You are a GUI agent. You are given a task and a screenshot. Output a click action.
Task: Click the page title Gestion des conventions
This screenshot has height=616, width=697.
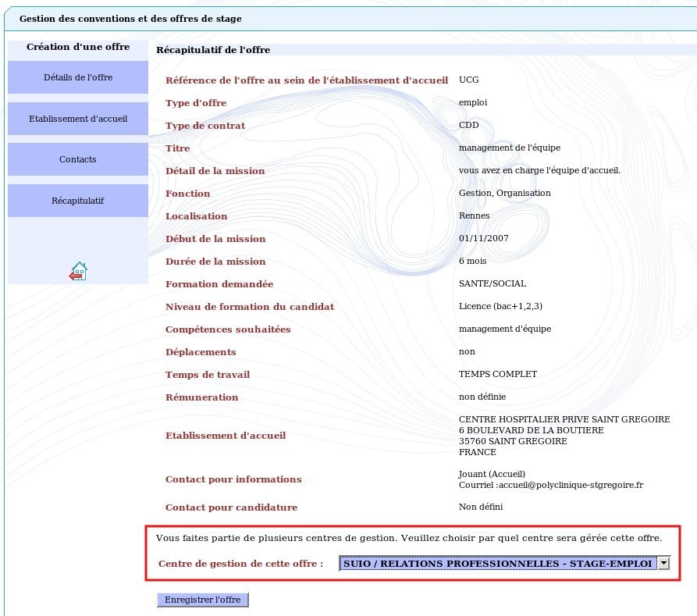pos(130,18)
